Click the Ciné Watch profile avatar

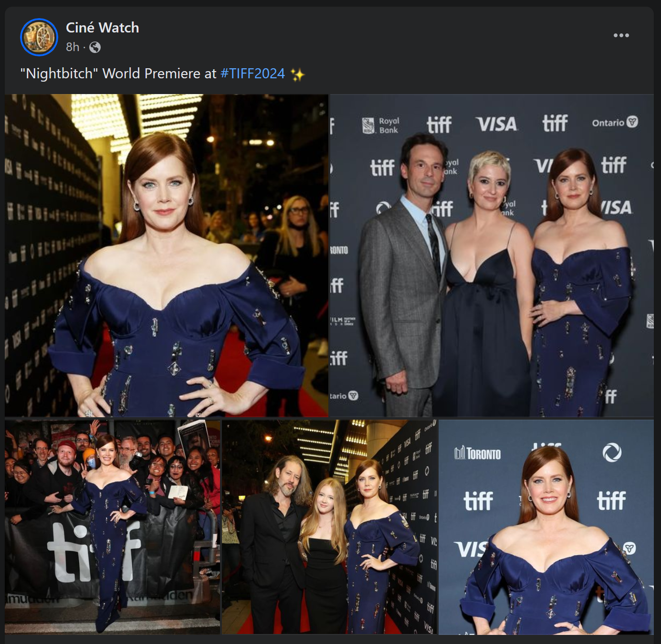pyautogui.click(x=39, y=37)
